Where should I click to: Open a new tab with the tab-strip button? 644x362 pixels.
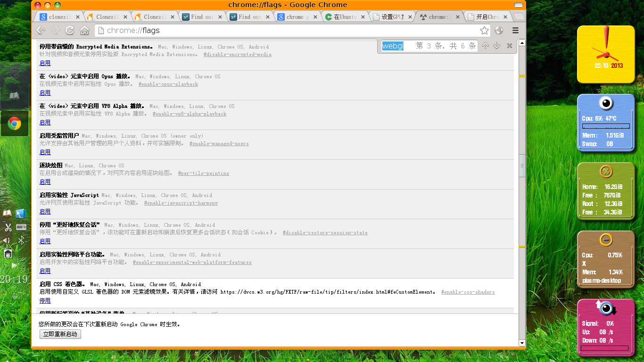[519, 16]
